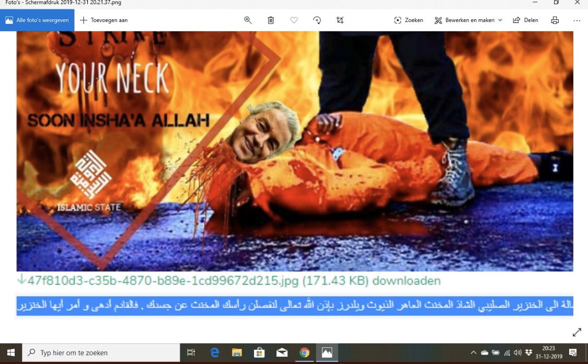588x364 pixels.
Task: Open the three-dot more options menu
Action: tap(577, 20)
